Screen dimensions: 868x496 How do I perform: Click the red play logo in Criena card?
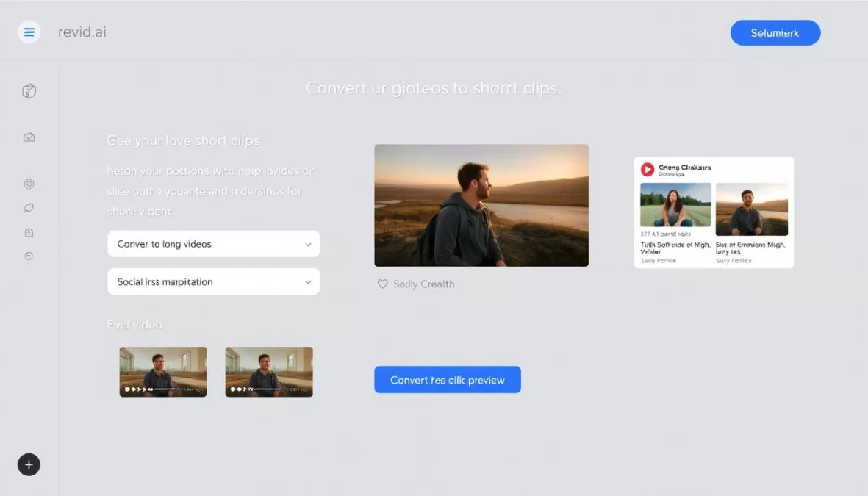tap(647, 170)
